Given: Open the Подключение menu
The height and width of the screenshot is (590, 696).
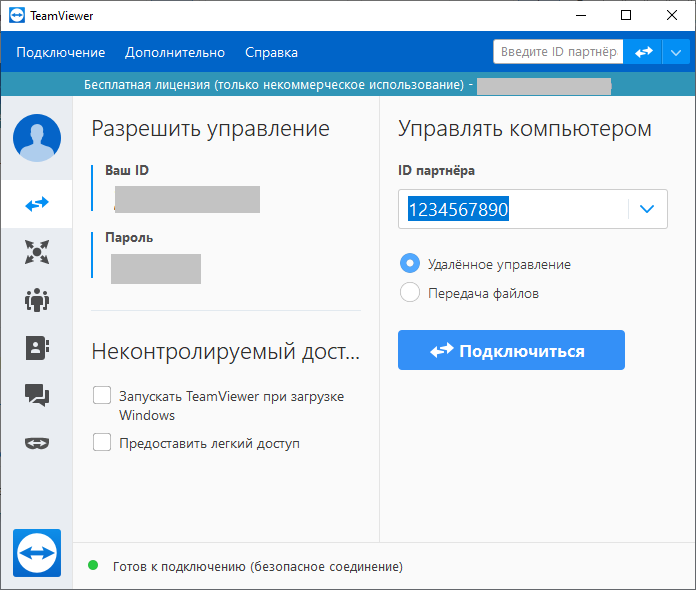Looking at the screenshot, I should (61, 52).
